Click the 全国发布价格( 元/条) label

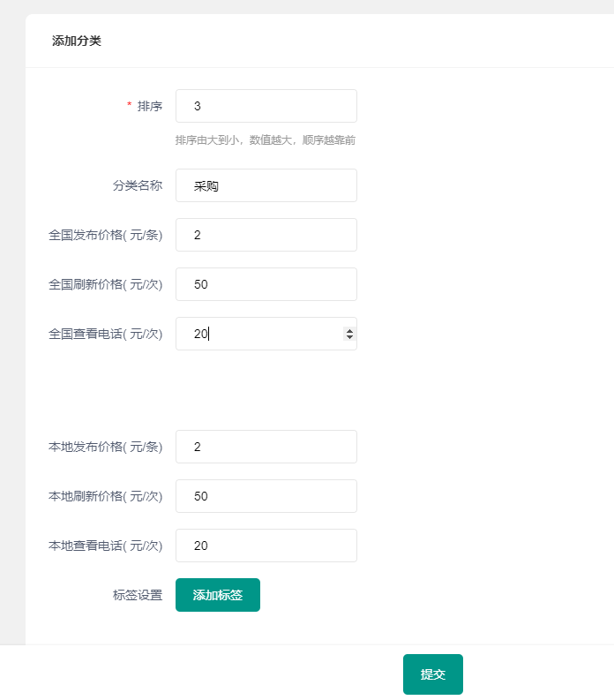pos(105,235)
